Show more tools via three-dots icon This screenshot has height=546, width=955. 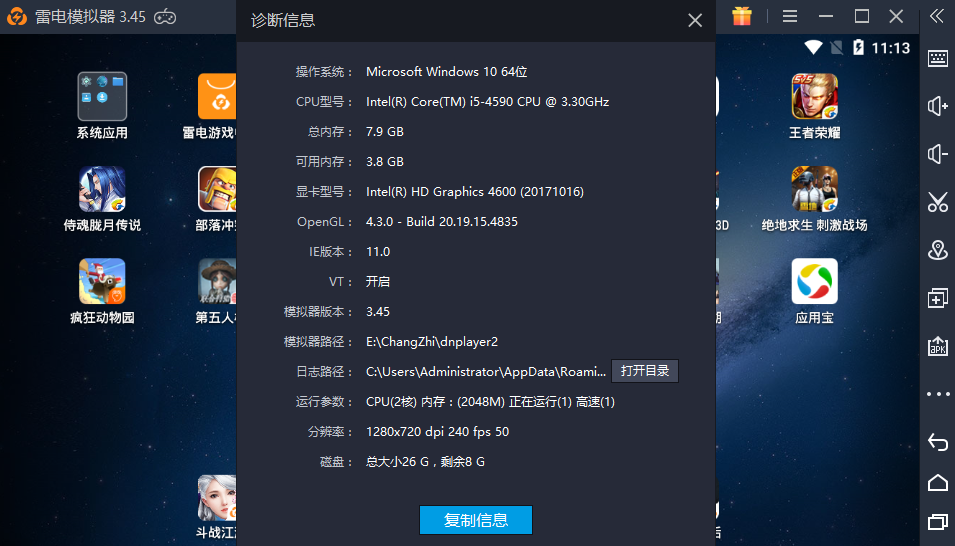[x=937, y=394]
